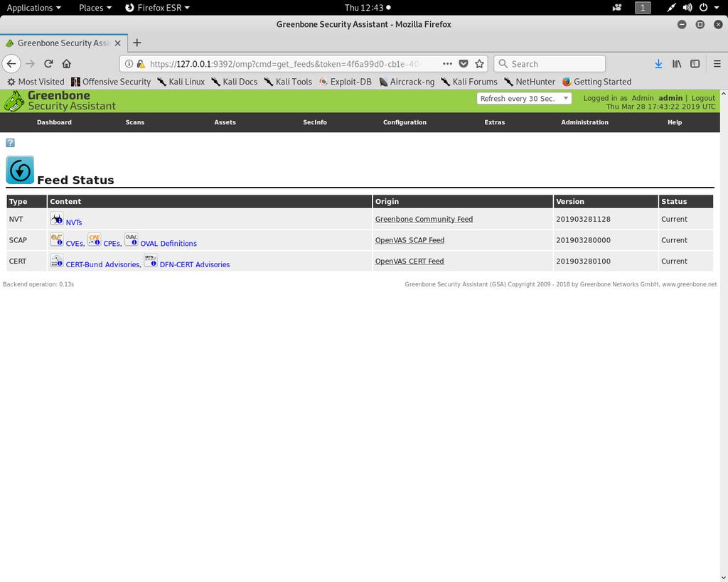Viewport: 728px width, 582px height.
Task: Open the Extras menu
Action: 495,122
